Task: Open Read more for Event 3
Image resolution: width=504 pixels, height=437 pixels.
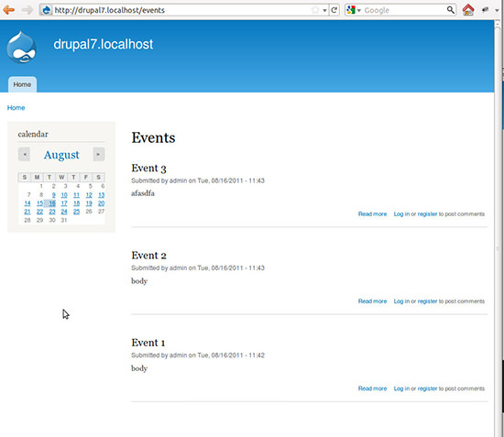Action: pyautogui.click(x=372, y=214)
